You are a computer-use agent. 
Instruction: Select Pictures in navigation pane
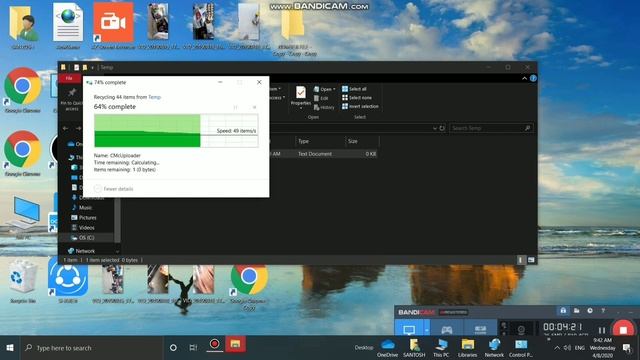click(x=84, y=218)
